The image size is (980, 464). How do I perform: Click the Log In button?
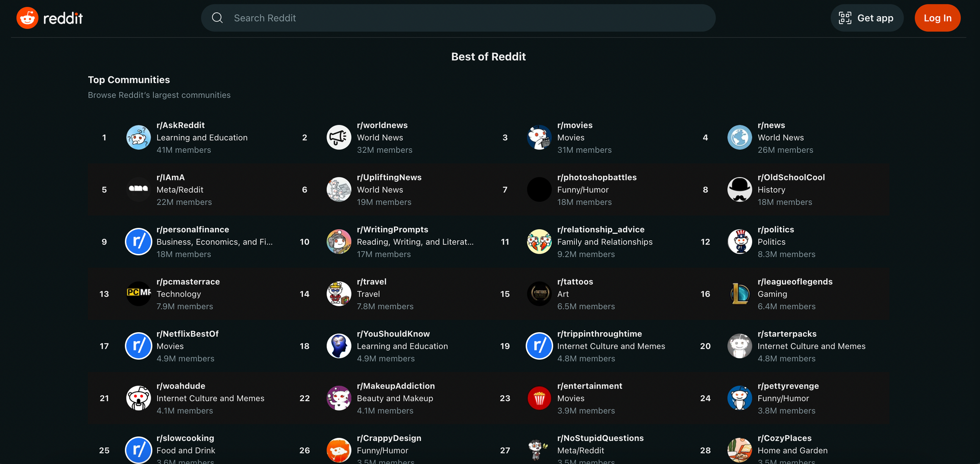click(x=937, y=18)
